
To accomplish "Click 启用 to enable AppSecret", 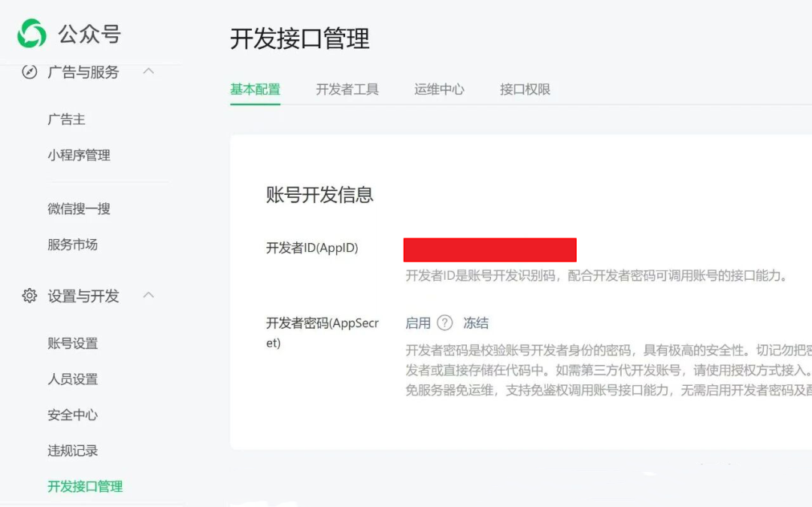I will 417,323.
